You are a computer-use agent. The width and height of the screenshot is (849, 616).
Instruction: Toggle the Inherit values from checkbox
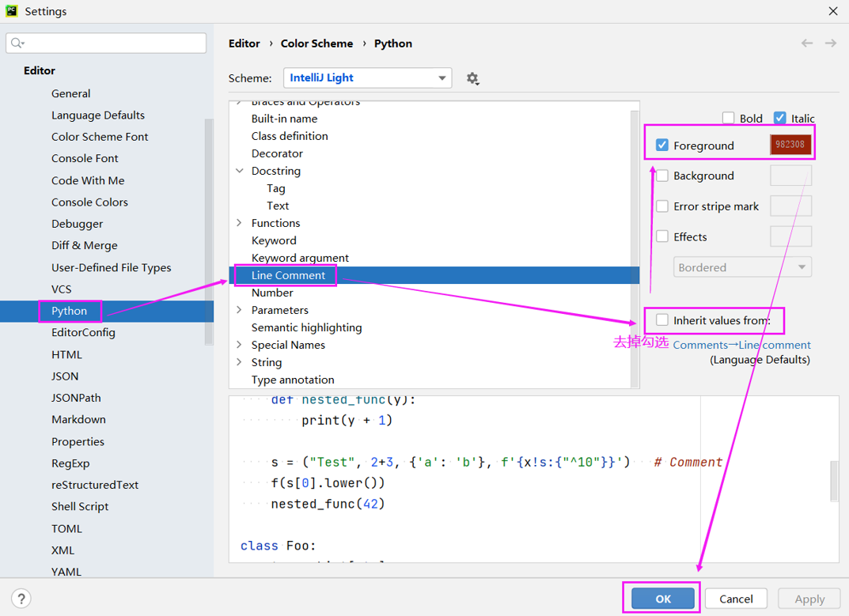pyautogui.click(x=662, y=320)
